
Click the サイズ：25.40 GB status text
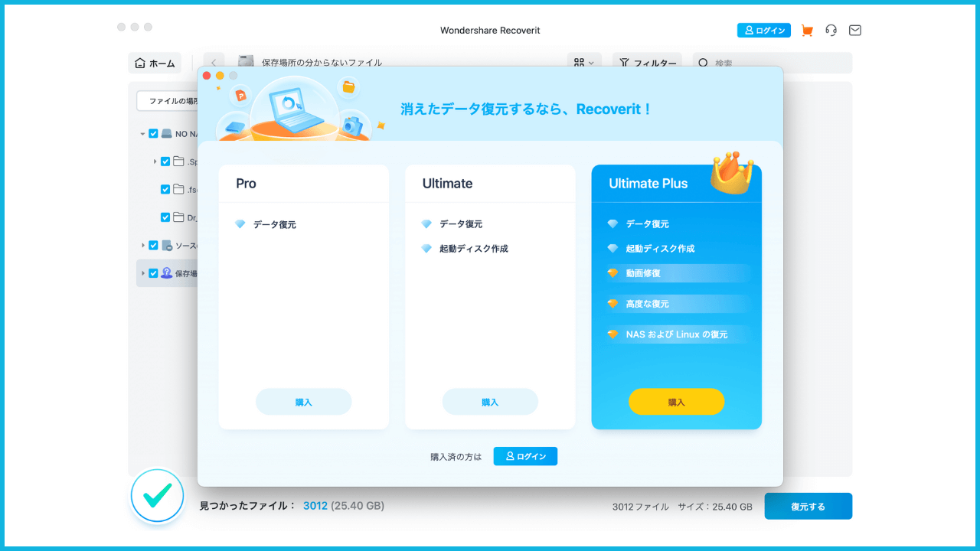[x=714, y=507]
